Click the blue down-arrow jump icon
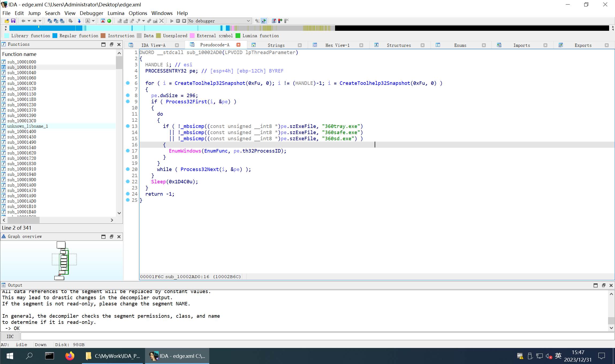615x364 pixels. tap(79, 21)
